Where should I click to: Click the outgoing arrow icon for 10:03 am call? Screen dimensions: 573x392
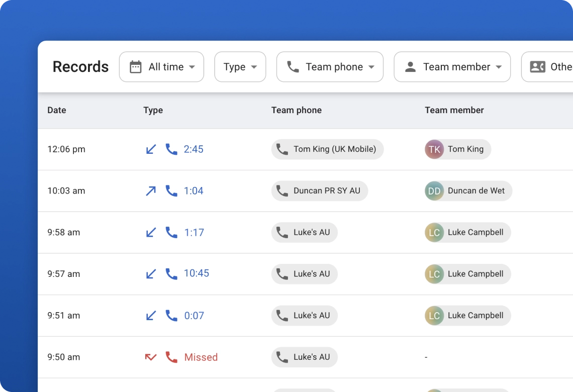point(151,190)
